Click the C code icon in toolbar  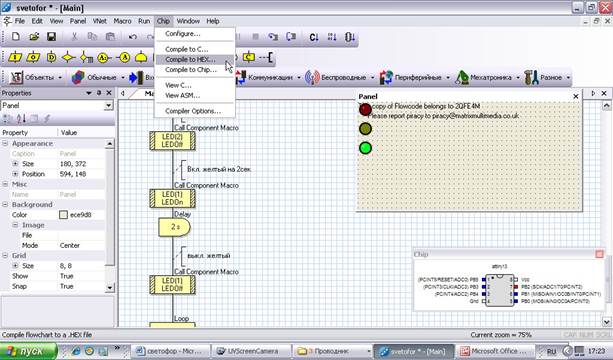pos(249,57)
